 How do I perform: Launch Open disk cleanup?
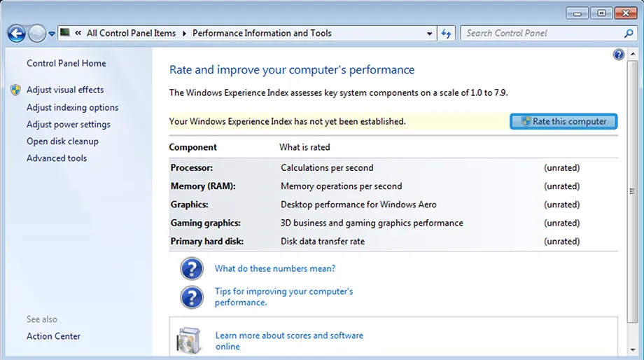(x=62, y=141)
